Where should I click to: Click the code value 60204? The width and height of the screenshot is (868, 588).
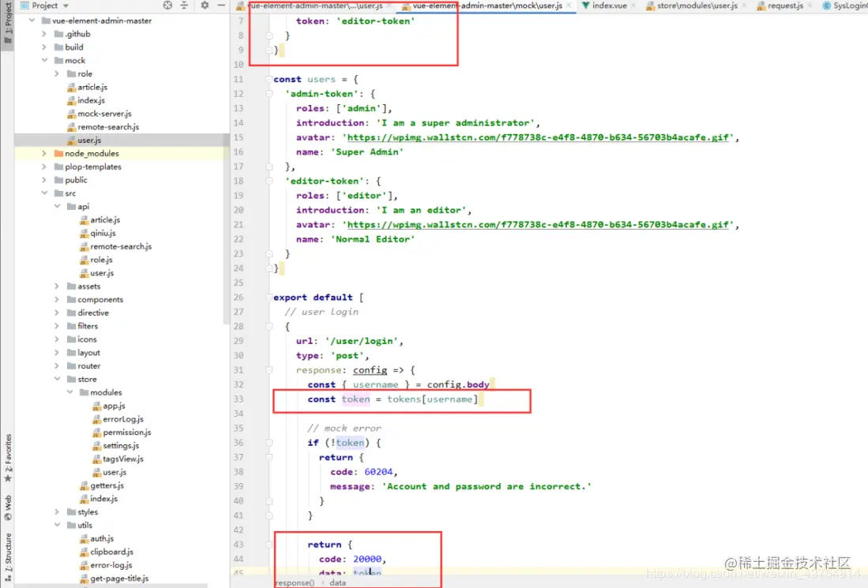click(378, 473)
